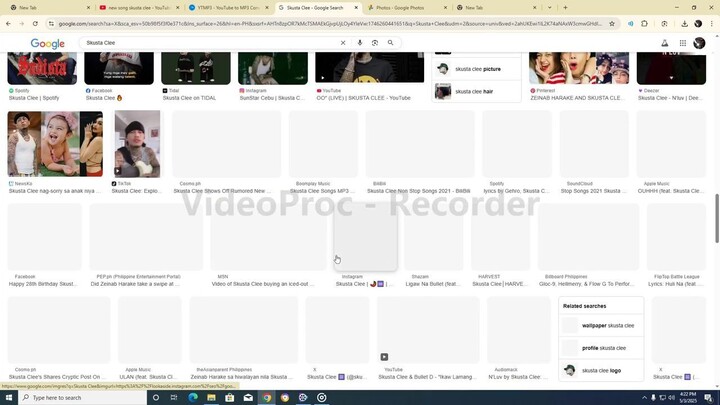Screen dimensions: 720x405
Task: Click the Windows taskbar search box
Action: (x=83, y=398)
